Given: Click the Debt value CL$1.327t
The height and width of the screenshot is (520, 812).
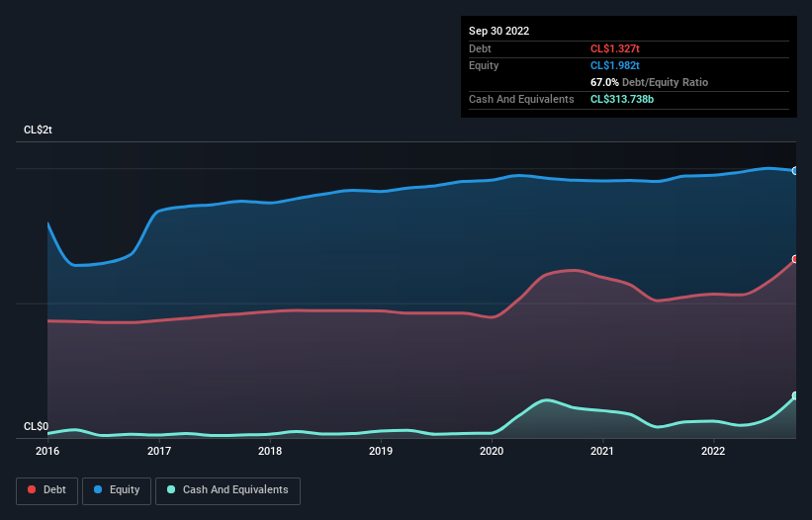Looking at the screenshot, I should coord(615,48).
